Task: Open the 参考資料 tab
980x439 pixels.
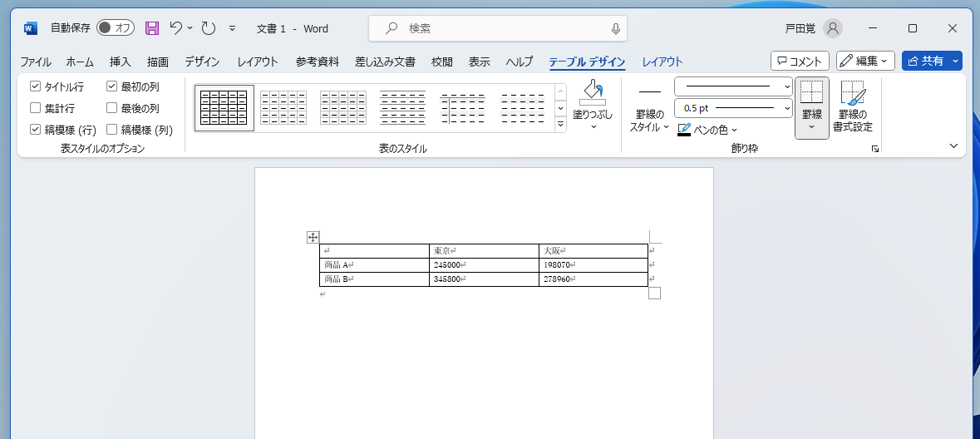Action: click(x=318, y=62)
